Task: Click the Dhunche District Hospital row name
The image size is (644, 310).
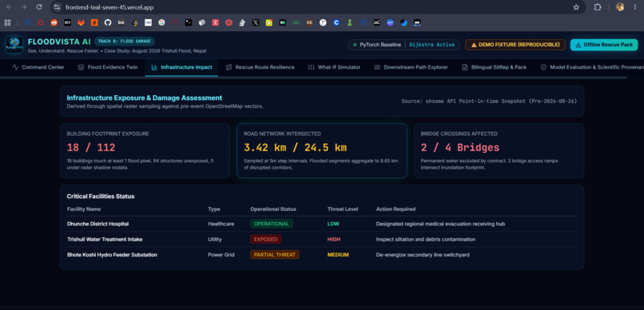Action: [97, 224]
